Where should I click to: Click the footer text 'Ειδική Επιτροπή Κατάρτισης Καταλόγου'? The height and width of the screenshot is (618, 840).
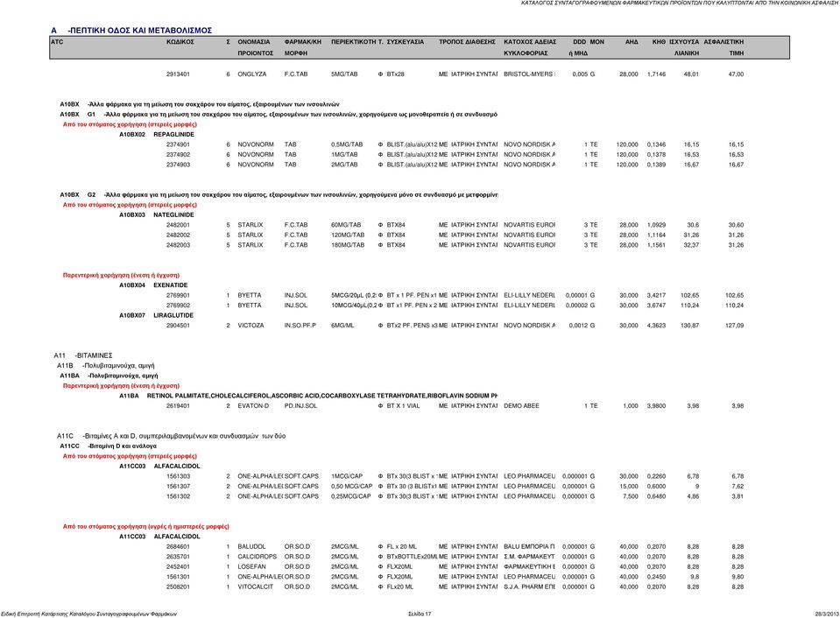89,614
